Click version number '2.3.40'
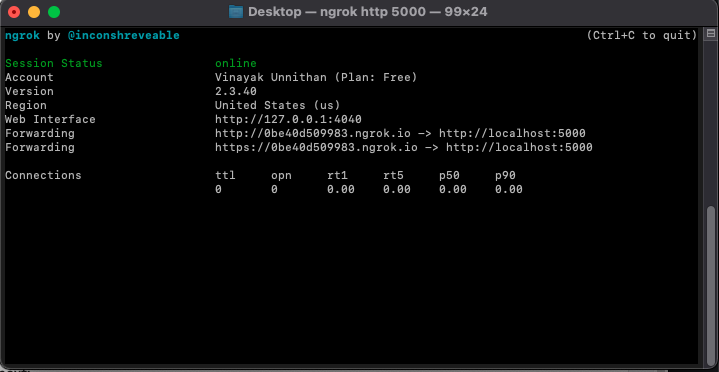Screen dimensions: 719x372 coord(236,91)
